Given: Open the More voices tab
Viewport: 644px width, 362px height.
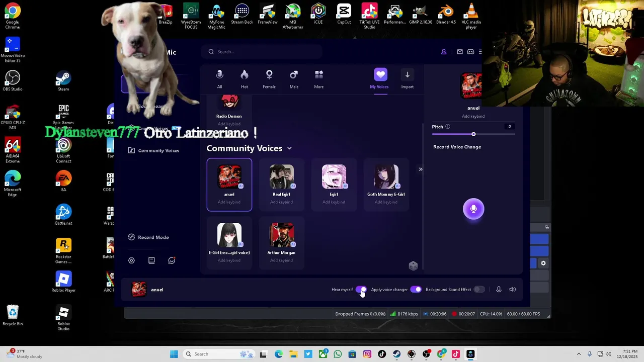Looking at the screenshot, I should [x=319, y=79].
